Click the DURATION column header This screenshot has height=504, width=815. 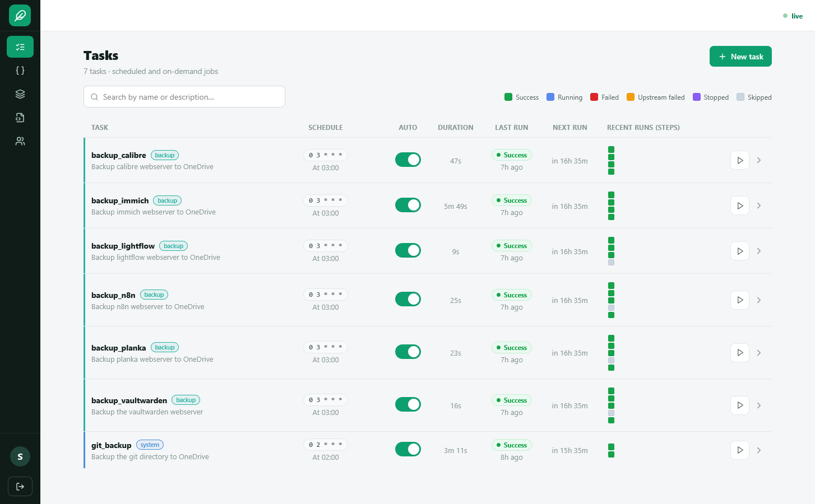(456, 128)
